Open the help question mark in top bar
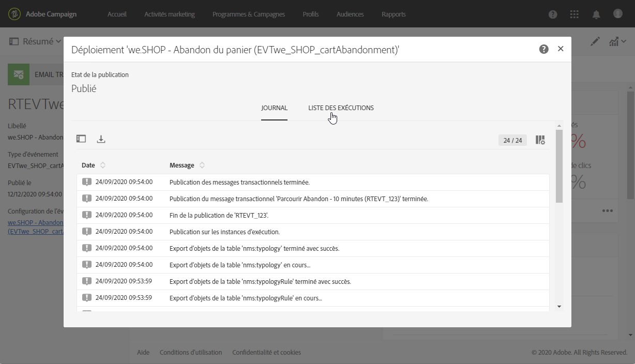Image resolution: width=635 pixels, height=364 pixels. pos(553,14)
